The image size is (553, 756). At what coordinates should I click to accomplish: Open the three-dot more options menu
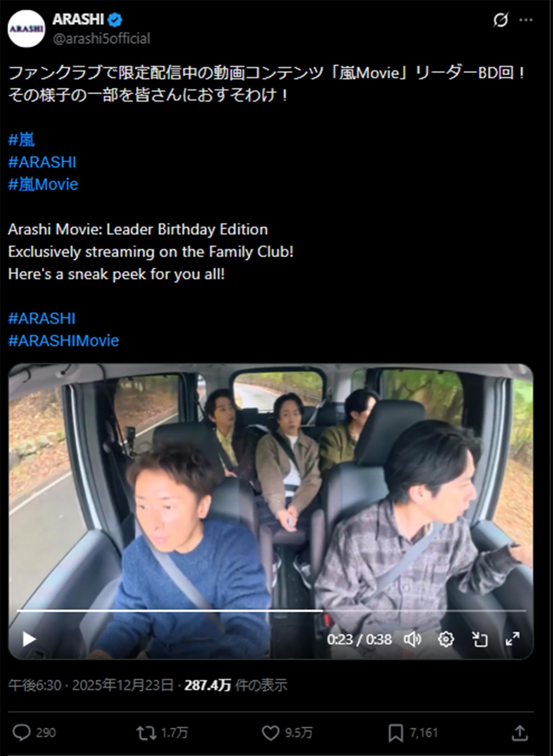pos(526,20)
